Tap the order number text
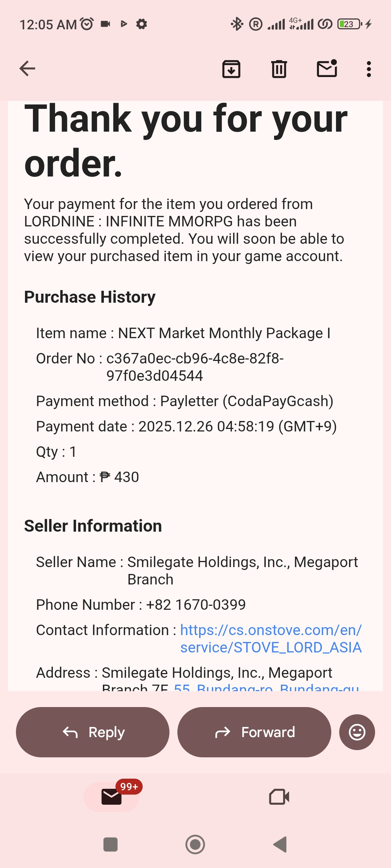 (195, 367)
